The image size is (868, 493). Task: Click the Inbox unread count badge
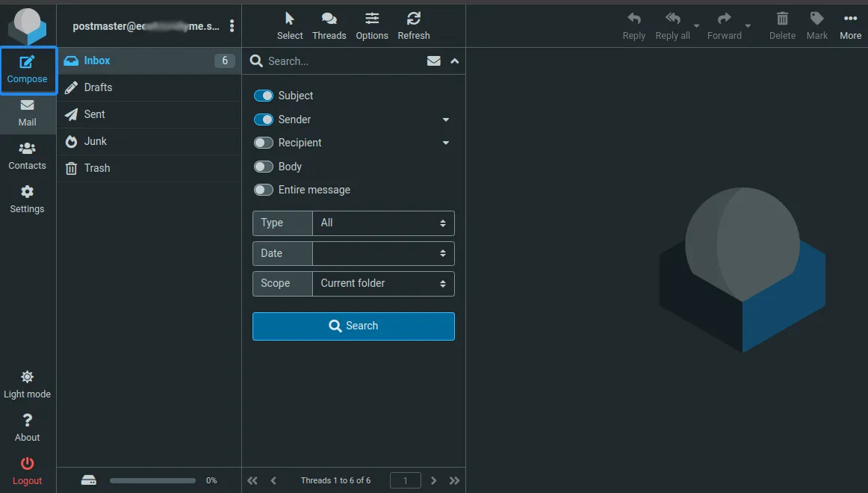click(x=225, y=61)
